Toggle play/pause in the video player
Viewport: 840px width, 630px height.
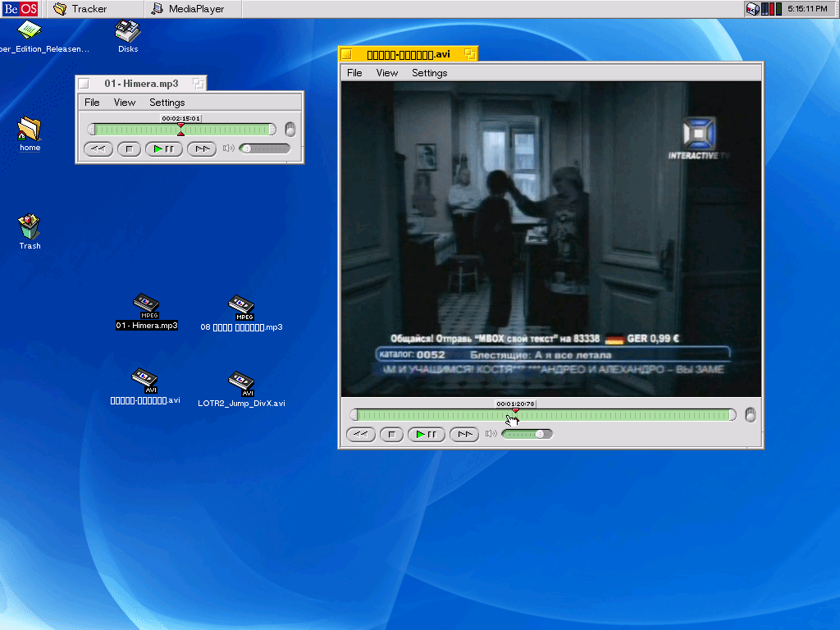[x=427, y=434]
